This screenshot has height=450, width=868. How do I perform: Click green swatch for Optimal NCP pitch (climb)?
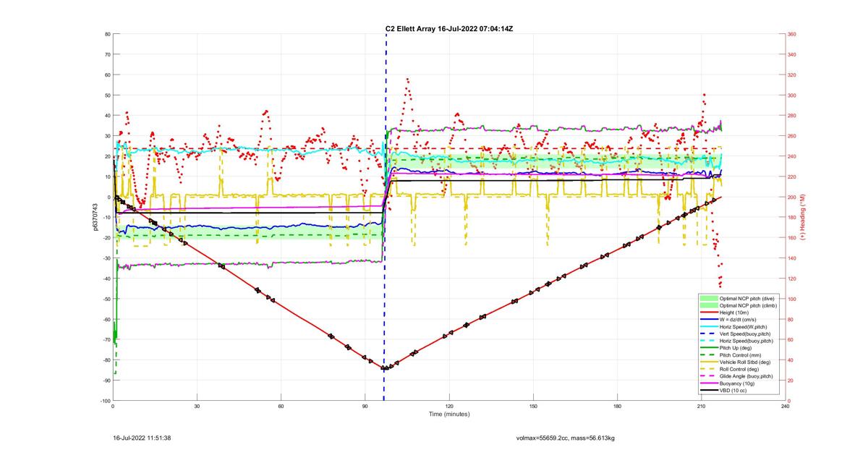pos(709,306)
